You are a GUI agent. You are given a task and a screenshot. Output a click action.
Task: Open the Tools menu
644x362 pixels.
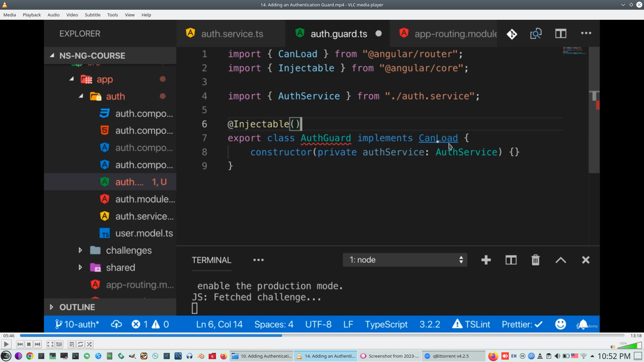(112, 15)
